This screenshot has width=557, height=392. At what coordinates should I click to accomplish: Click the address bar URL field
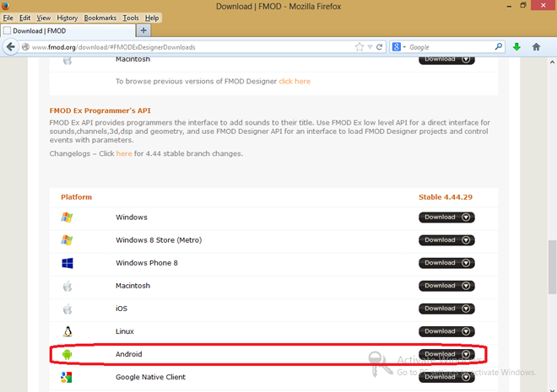(192, 47)
